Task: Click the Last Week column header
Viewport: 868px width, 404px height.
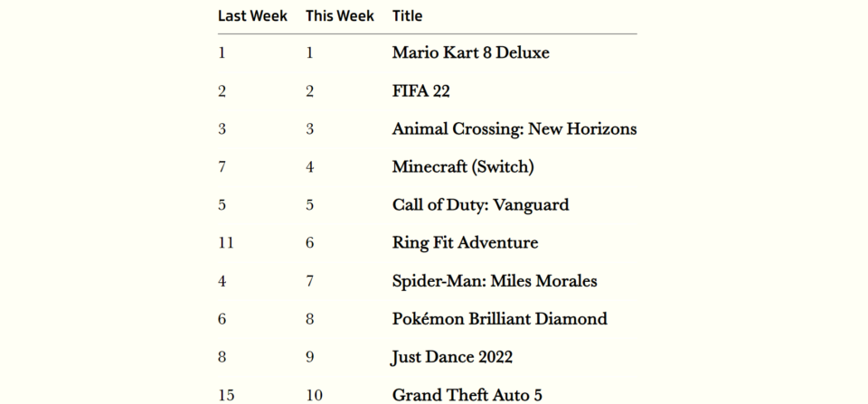Action: point(252,16)
